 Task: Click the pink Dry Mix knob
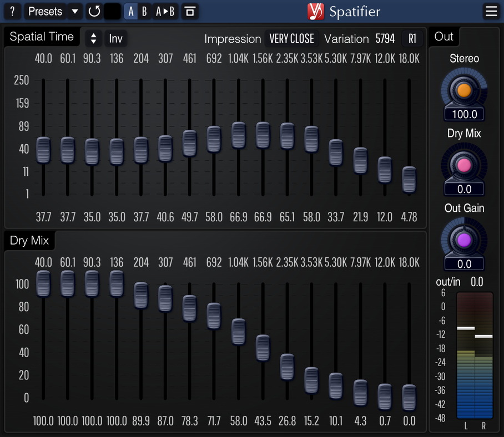(464, 165)
